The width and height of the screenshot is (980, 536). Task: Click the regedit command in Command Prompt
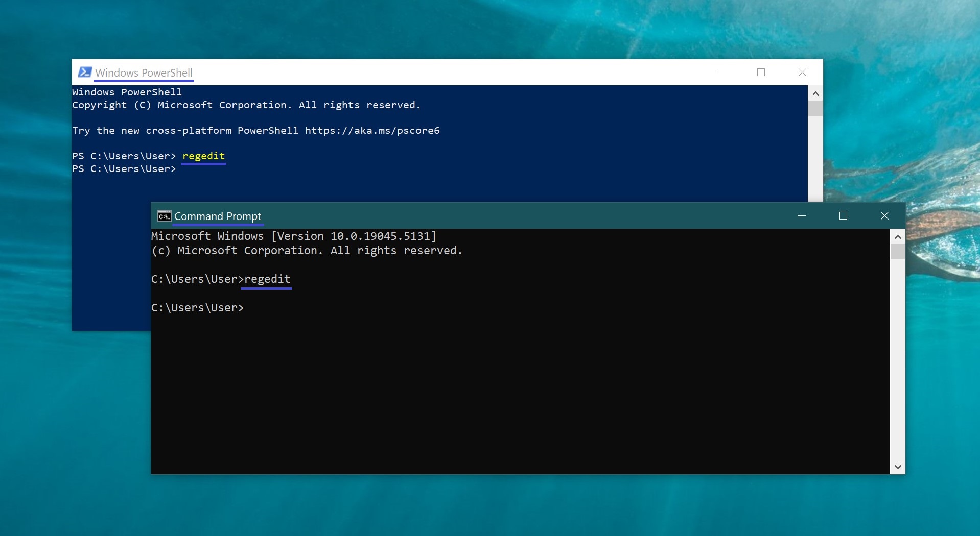[x=267, y=279]
